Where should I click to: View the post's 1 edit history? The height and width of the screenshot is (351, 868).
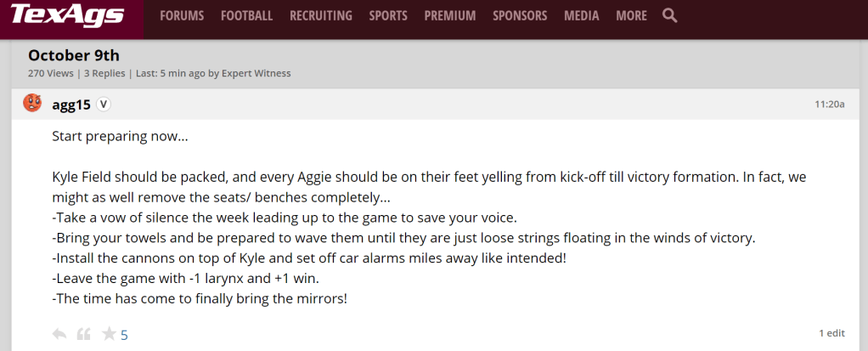pos(831,332)
